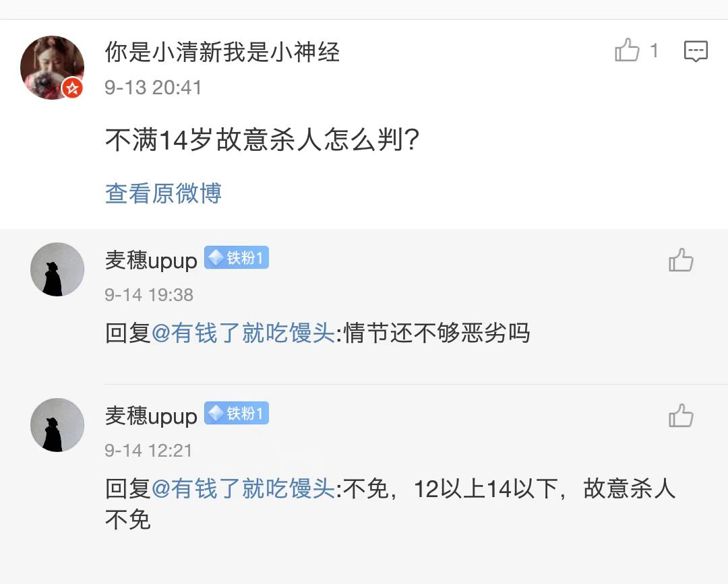Like the reply posted at 9-14 12:21

[681, 416]
